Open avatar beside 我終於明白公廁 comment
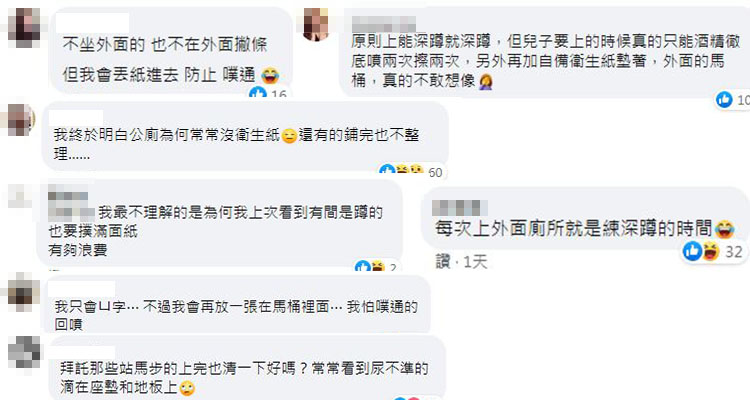The image size is (750, 400). pos(20,120)
